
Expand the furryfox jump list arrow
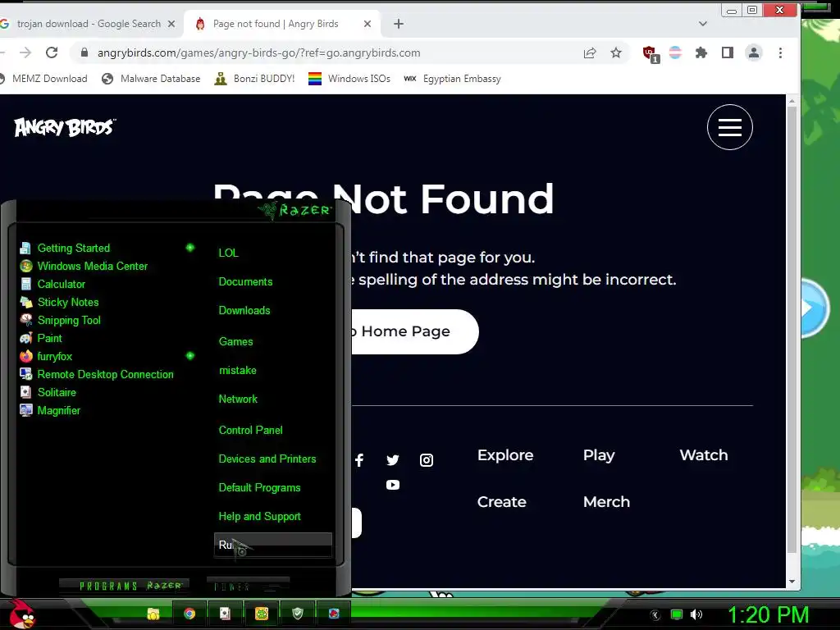tap(190, 356)
